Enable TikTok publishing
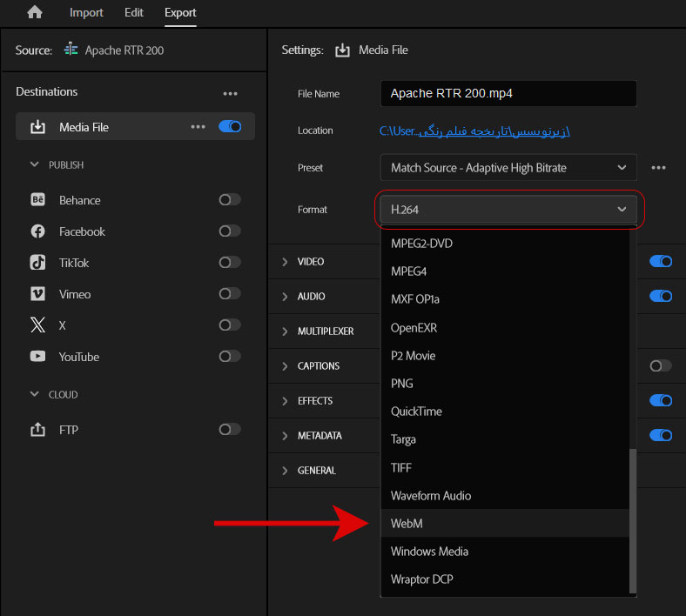Image resolution: width=686 pixels, height=616 pixels. click(x=230, y=263)
